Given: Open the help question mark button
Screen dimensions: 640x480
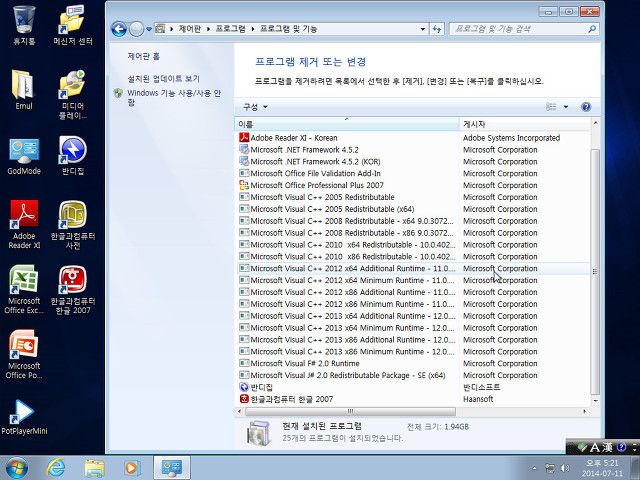Looking at the screenshot, I should [586, 107].
